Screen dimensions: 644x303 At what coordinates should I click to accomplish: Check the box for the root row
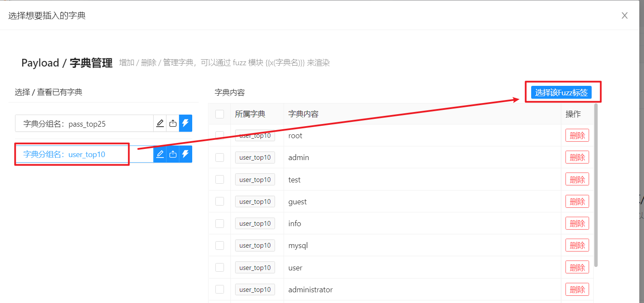point(220,136)
